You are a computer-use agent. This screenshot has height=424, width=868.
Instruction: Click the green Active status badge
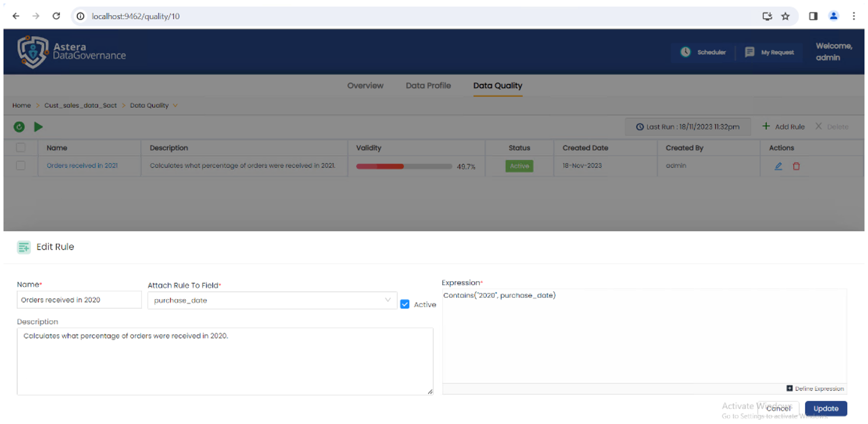click(519, 166)
